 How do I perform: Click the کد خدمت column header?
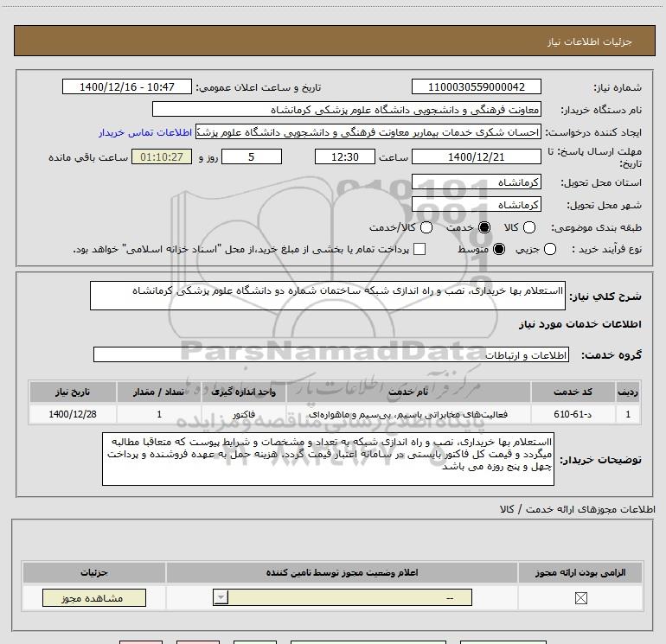(x=573, y=392)
